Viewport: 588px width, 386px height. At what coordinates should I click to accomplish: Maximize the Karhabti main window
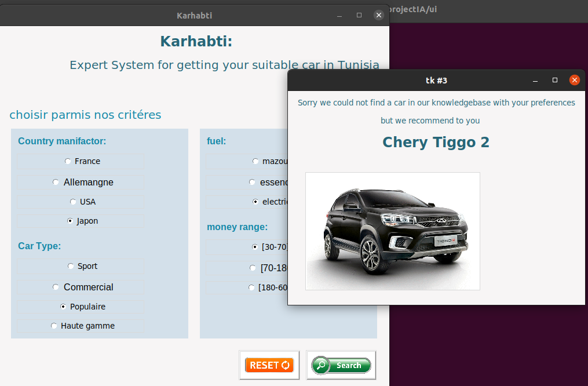[359, 15]
